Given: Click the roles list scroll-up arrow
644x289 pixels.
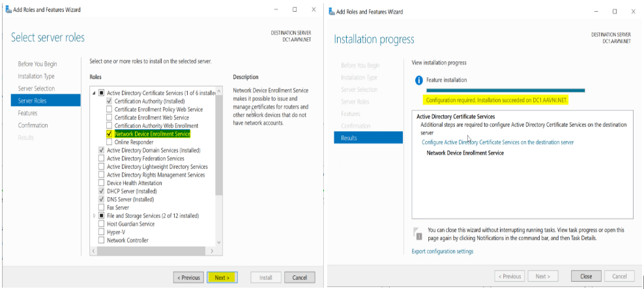Looking at the screenshot, I should 219,91.
